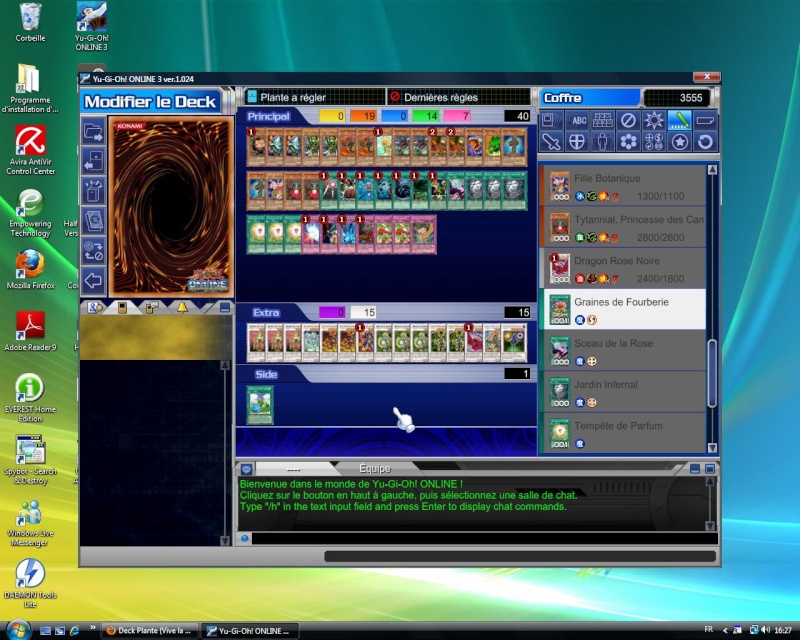
Task: Click the single card in the Side deck
Action: [x=260, y=405]
